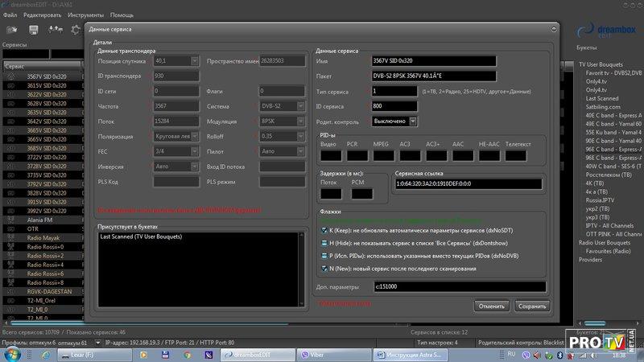Click the Chrome icon in the taskbar

point(187,354)
